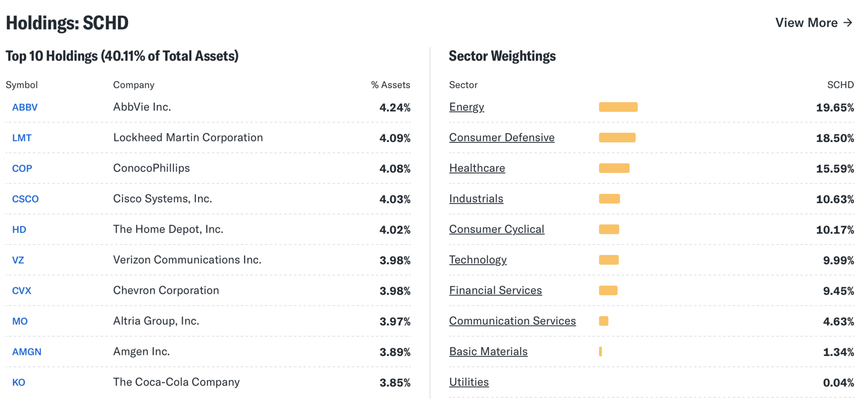Select the COP symbol link
Screen dimensions: 868x399
[x=22, y=169]
